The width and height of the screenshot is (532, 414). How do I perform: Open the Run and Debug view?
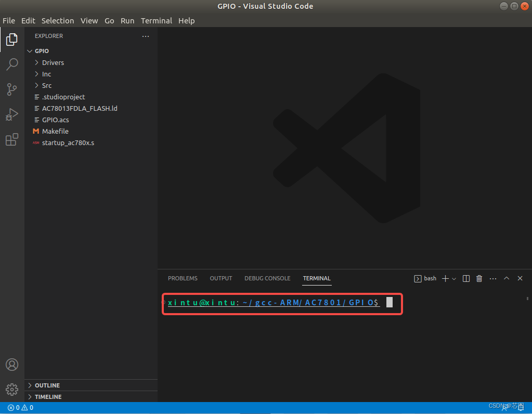[x=11, y=114]
